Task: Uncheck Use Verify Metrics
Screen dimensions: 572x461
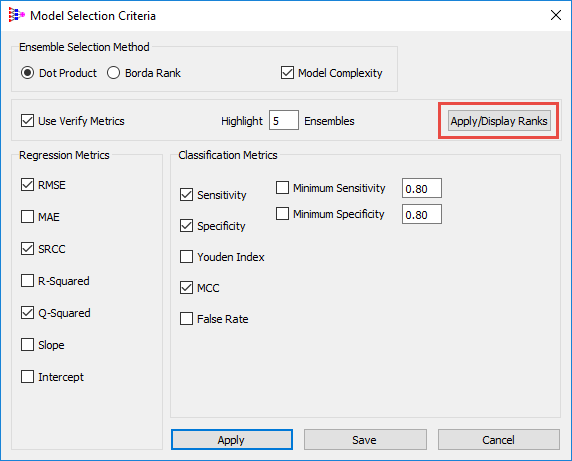Action: (x=27, y=121)
